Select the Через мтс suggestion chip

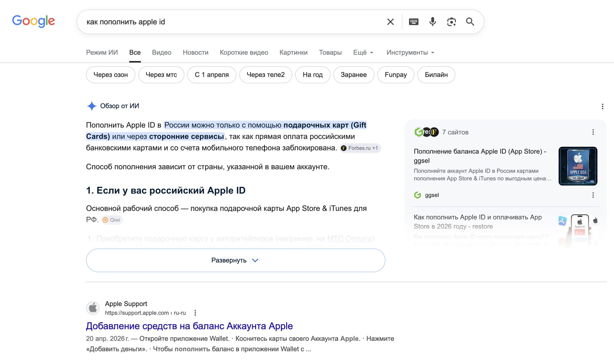161,75
